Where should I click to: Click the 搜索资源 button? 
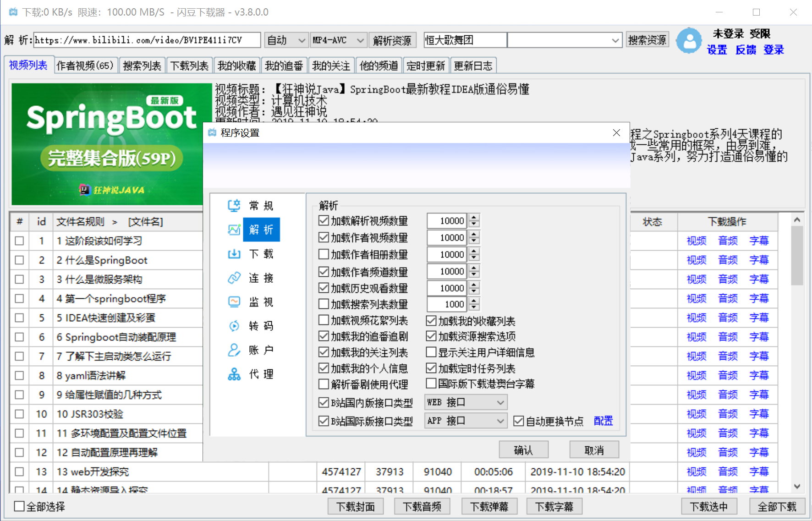[647, 40]
